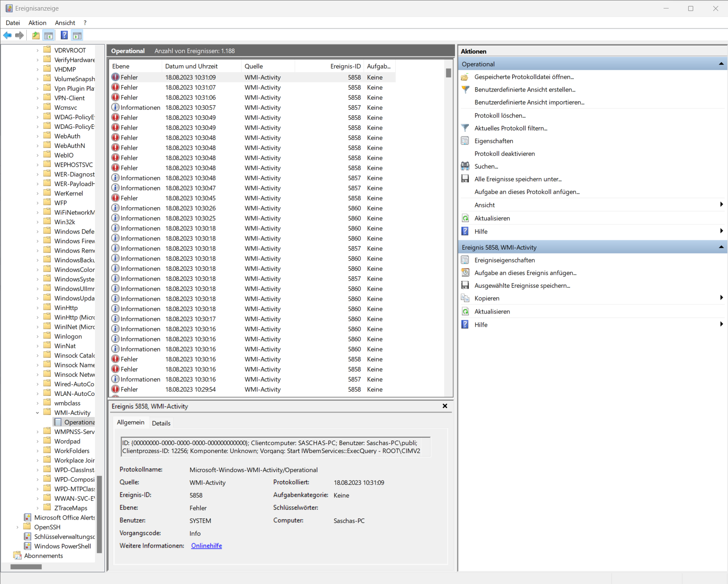Viewport: 728px width, 584px height.
Task: Click the tree pane vertical scrollbar thumb
Action: [100, 514]
